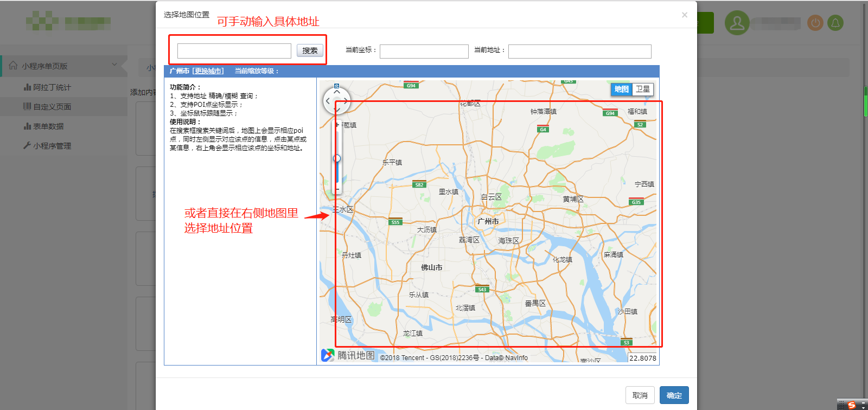Switch the map to 卫星 satellite view
The height and width of the screenshot is (410, 868).
coord(643,89)
